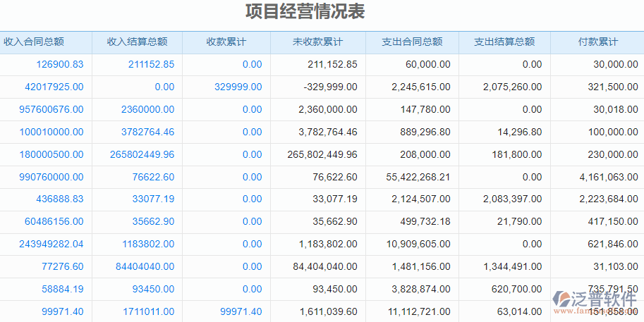This screenshot has width=644, height=322.
Task: Open the 3782764.46 settlement link
Action: tap(147, 132)
